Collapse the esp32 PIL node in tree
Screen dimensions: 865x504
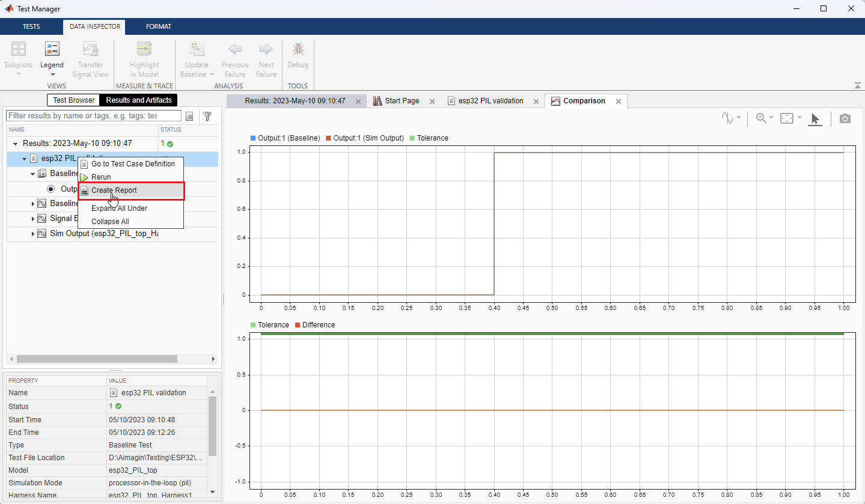point(24,159)
